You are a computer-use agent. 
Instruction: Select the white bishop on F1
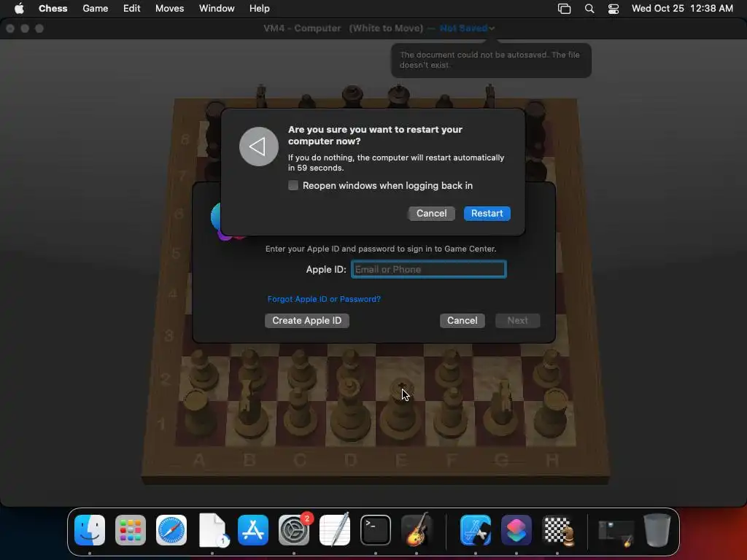[452, 412]
